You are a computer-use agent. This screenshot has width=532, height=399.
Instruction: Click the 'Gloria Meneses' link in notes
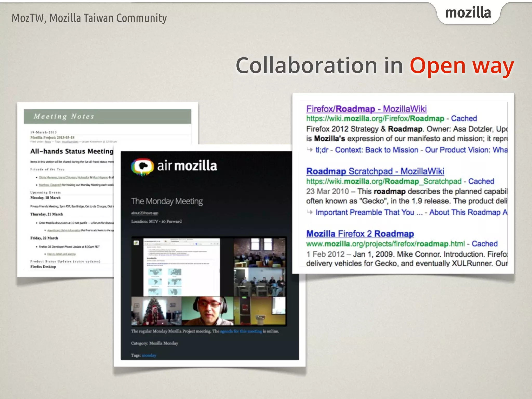click(x=48, y=177)
